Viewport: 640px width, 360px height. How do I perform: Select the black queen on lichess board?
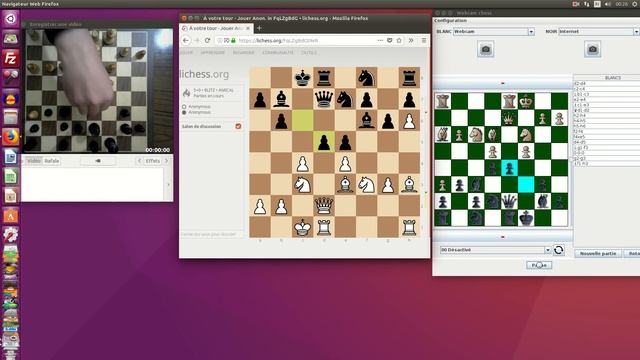324,99
